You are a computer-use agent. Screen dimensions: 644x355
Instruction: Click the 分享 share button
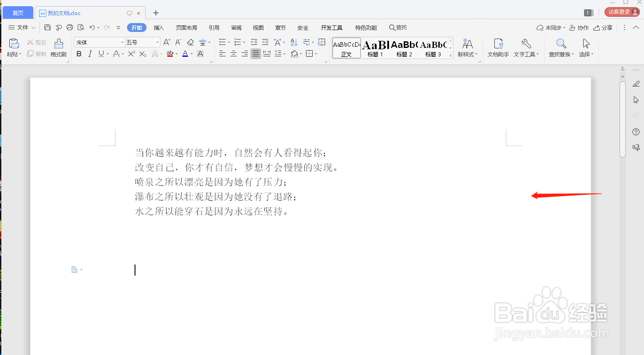[x=604, y=27]
